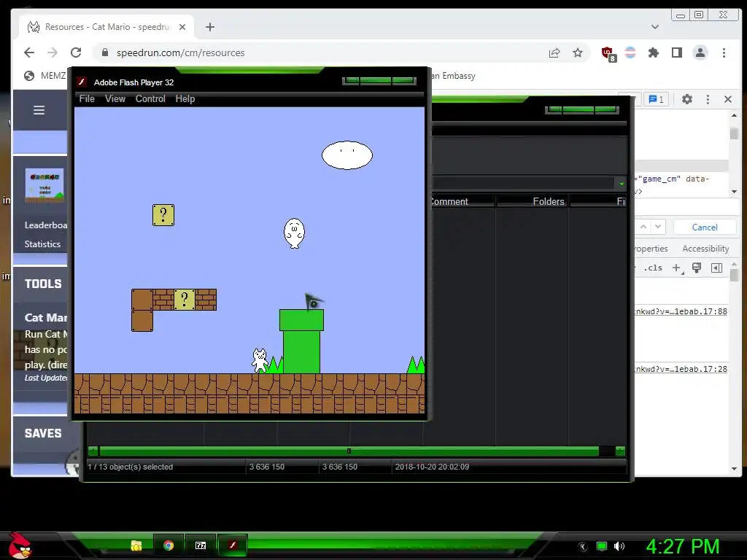Click the upper question block in game

[x=163, y=215]
